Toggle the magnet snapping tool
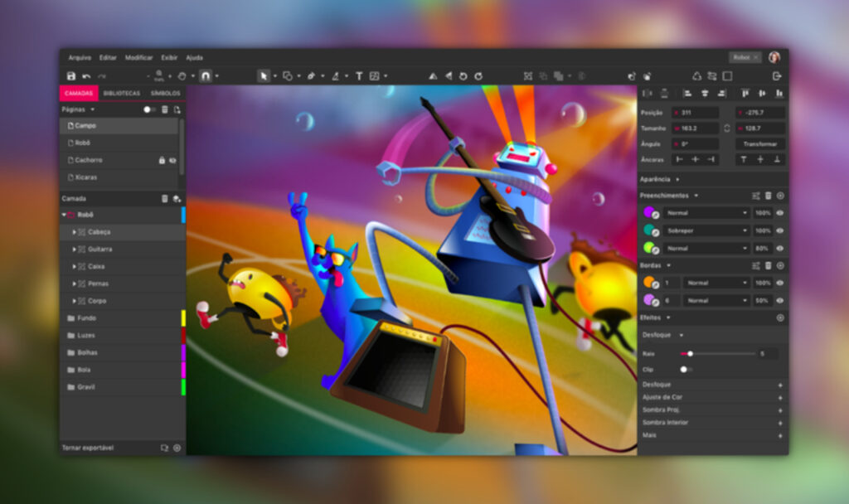The width and height of the screenshot is (849, 504). [x=206, y=76]
